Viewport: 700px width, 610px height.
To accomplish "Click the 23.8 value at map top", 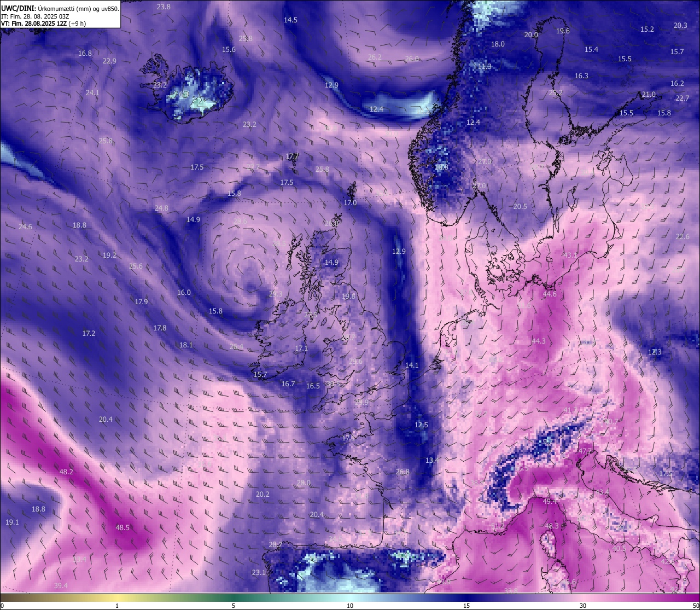I will pos(164,7).
